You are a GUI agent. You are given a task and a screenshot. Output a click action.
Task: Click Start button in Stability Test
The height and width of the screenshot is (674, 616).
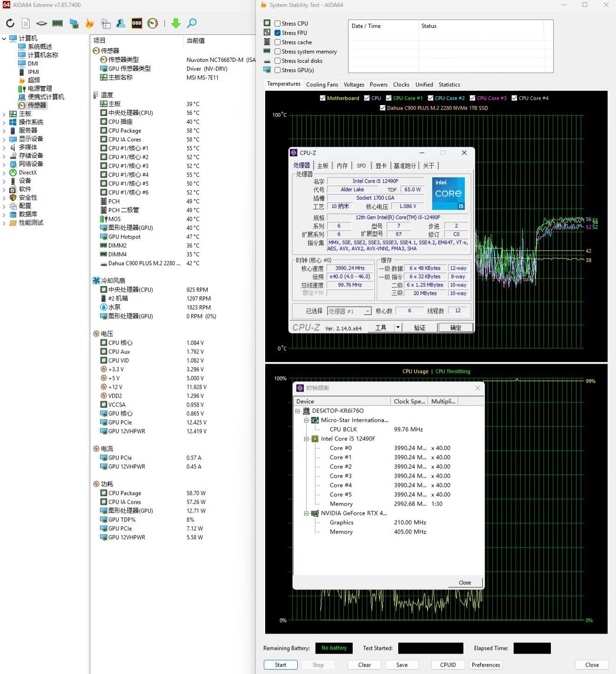[x=281, y=665]
